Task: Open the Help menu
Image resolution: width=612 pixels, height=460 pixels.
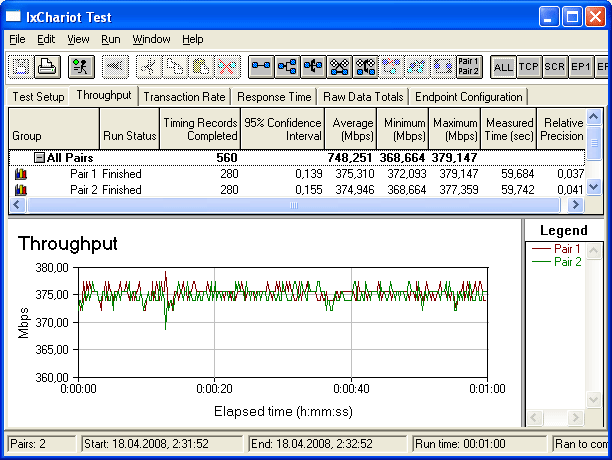Action: click(x=193, y=39)
